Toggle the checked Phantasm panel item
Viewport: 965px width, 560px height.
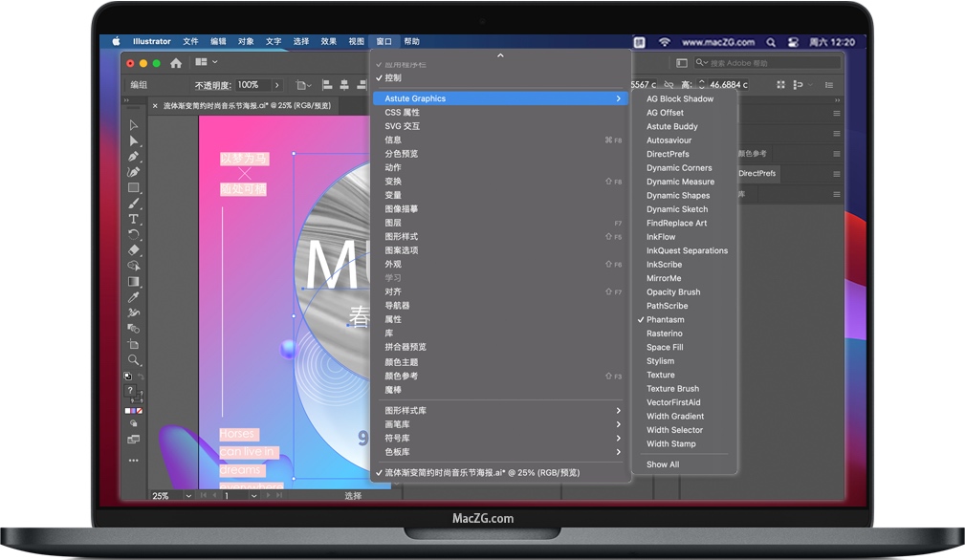pos(665,319)
